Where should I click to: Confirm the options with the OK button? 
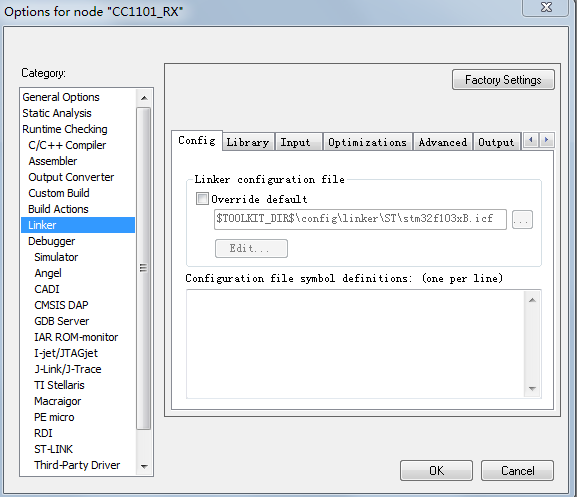click(x=436, y=471)
